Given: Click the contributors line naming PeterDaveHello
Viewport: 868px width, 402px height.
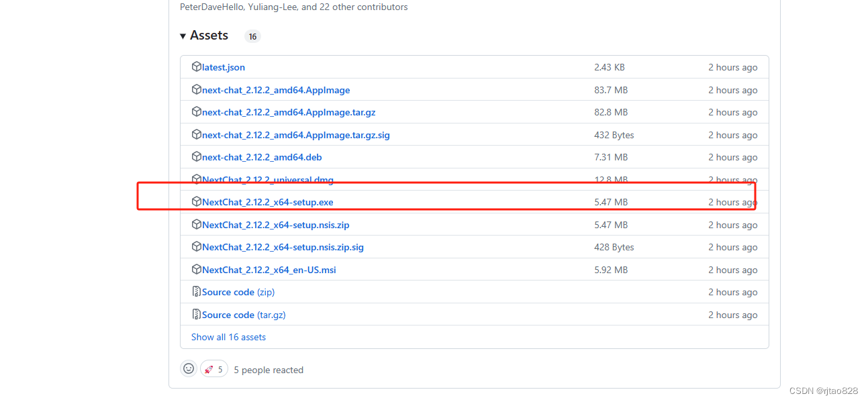Looking at the screenshot, I should [x=294, y=7].
